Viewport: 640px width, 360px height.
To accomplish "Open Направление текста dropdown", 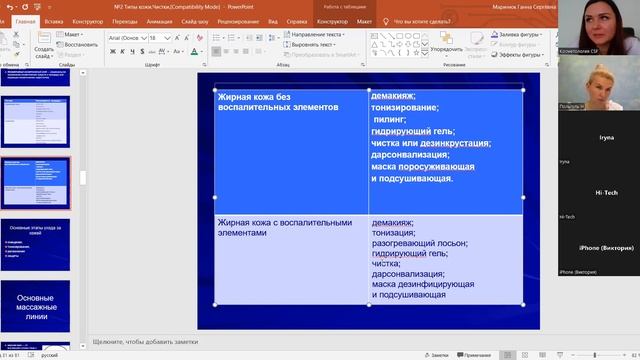I will click(x=314, y=35).
